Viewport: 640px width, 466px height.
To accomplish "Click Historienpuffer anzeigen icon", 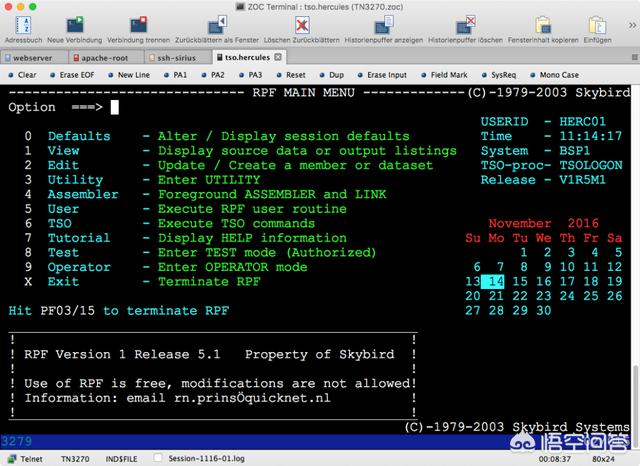I will (384, 25).
